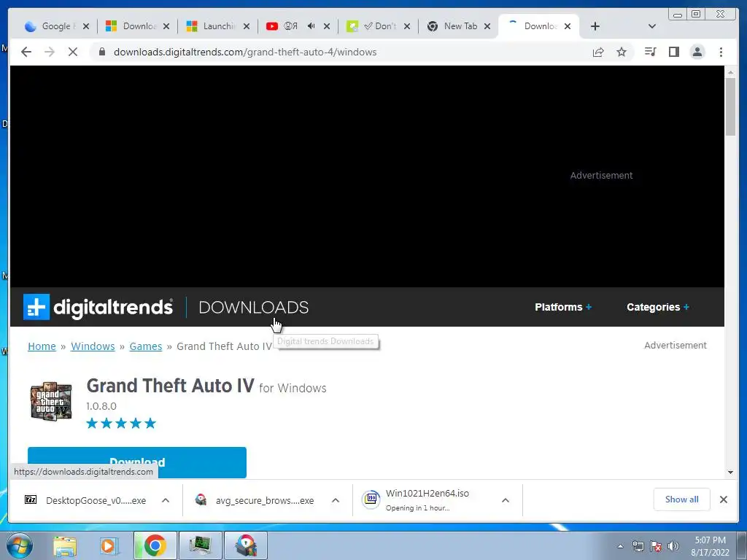Switch to the New Tab tab
The width and height of the screenshot is (747, 560).
(x=460, y=26)
